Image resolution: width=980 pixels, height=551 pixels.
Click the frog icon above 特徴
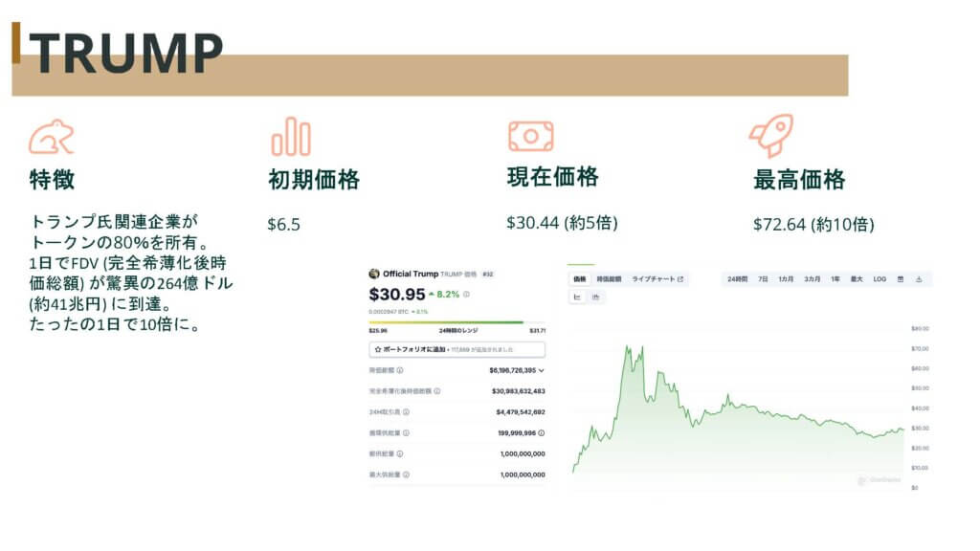tap(52, 137)
